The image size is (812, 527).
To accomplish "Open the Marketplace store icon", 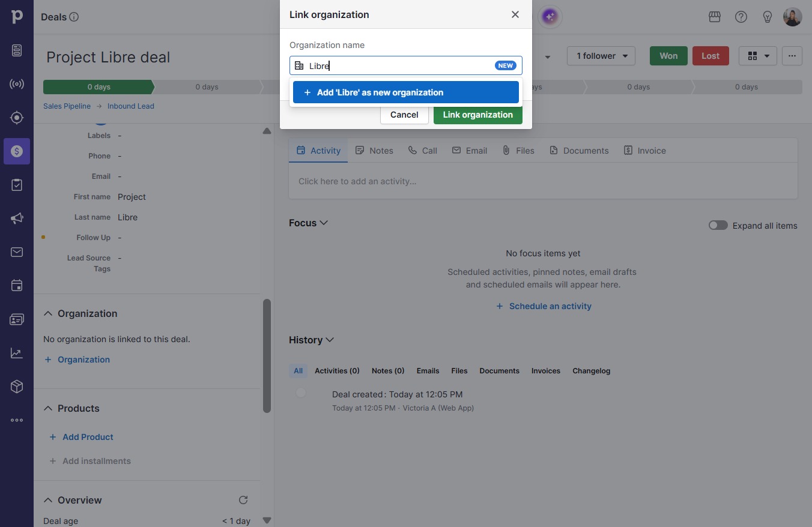I will (715, 17).
